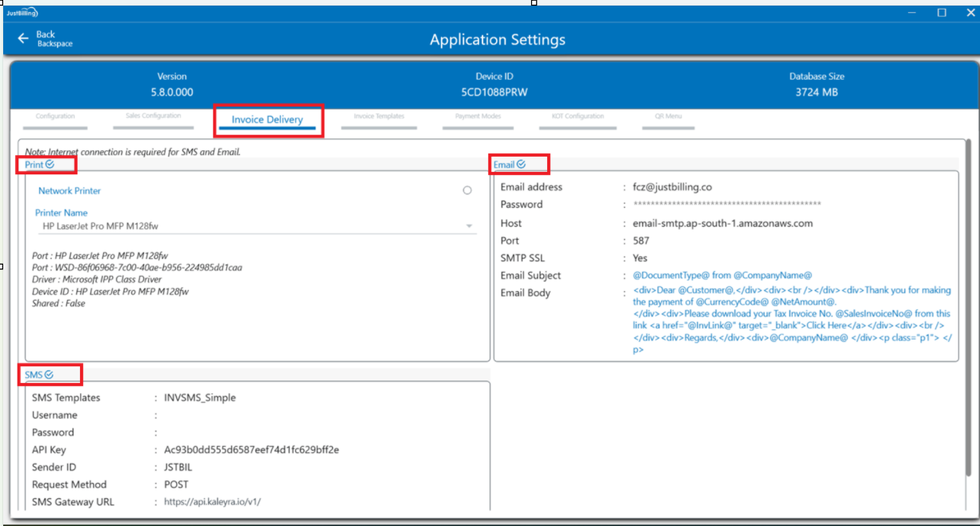Screen dimensions: 980x526
Task: Open the Configuration tab
Action: pyautogui.click(x=55, y=117)
